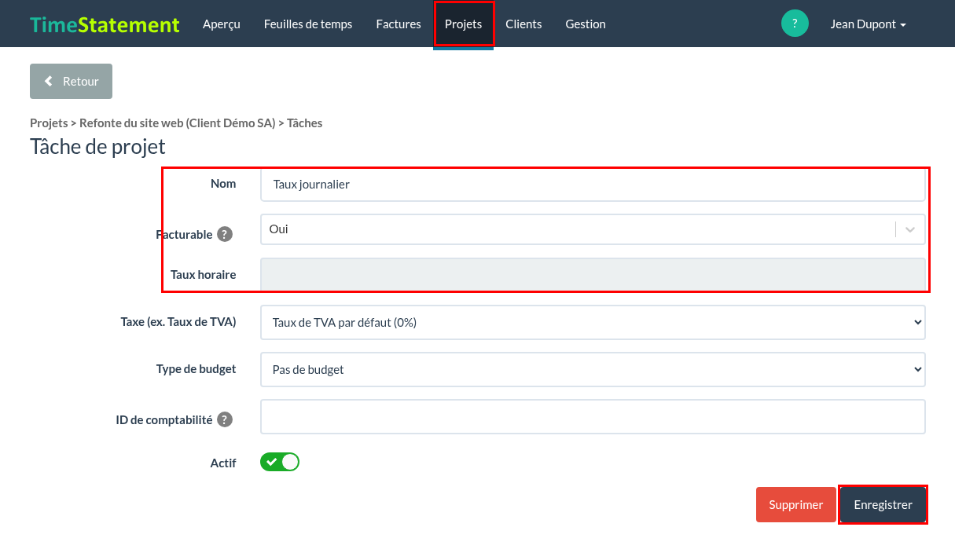Open the round teal help icon
Screen dimensions: 955x560
point(795,24)
